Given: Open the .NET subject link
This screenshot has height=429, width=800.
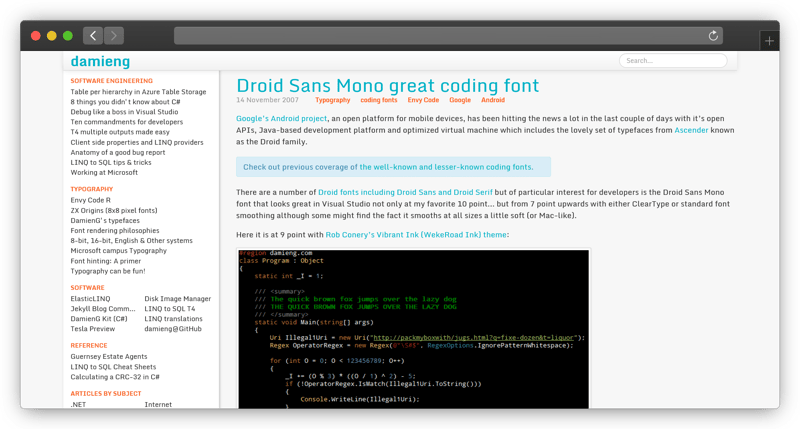Looking at the screenshot, I should pyautogui.click(x=78, y=405).
